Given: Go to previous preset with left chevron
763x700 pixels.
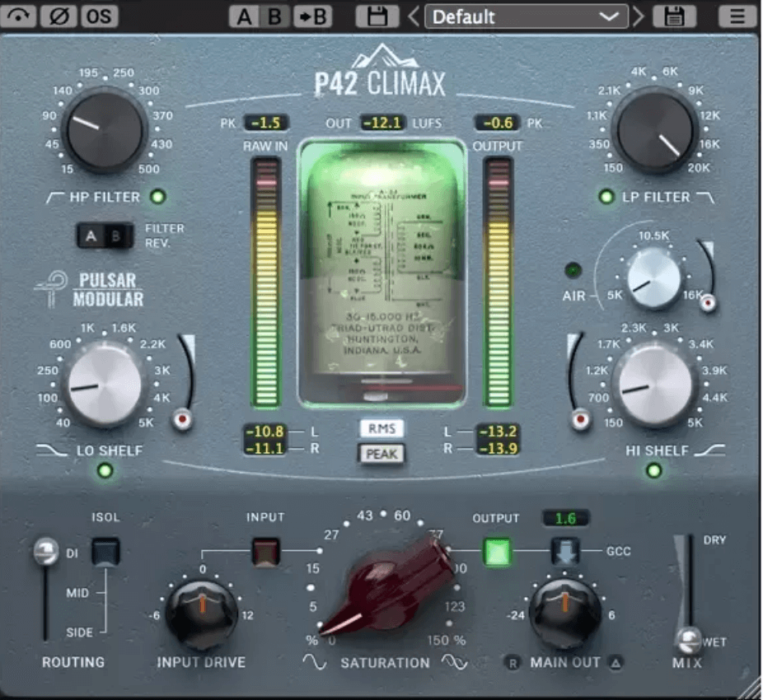Looking at the screenshot, I should tap(414, 16).
